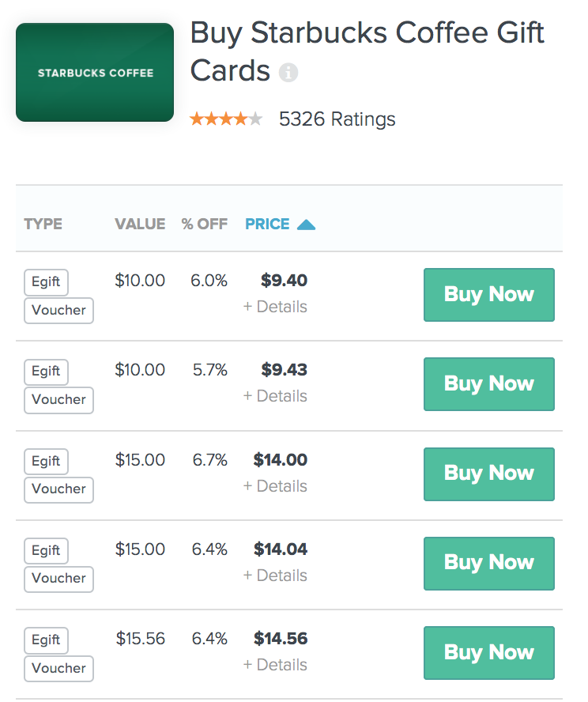Expand Details for the $9.43 card
Screen dimensions: 588x702
[275, 396]
